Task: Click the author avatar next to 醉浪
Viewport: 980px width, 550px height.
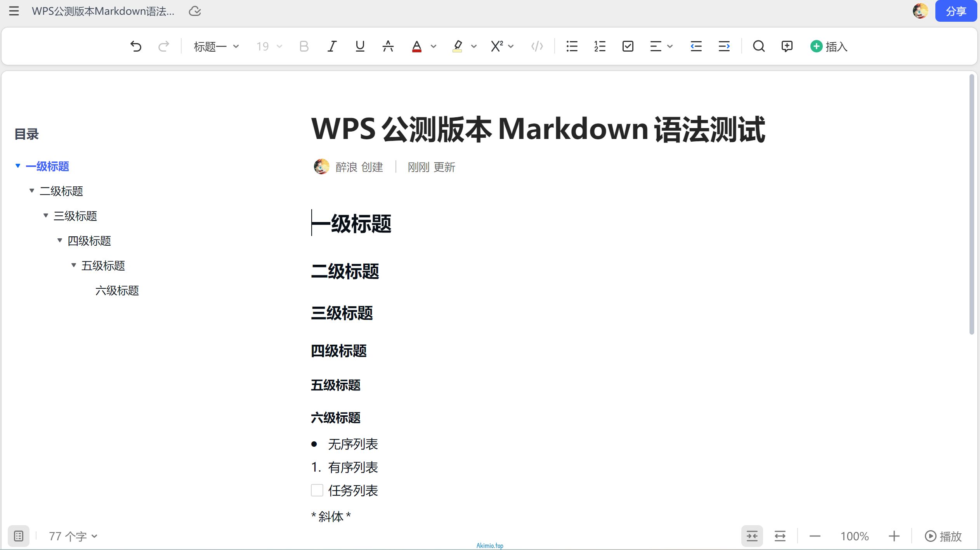Action: [321, 167]
